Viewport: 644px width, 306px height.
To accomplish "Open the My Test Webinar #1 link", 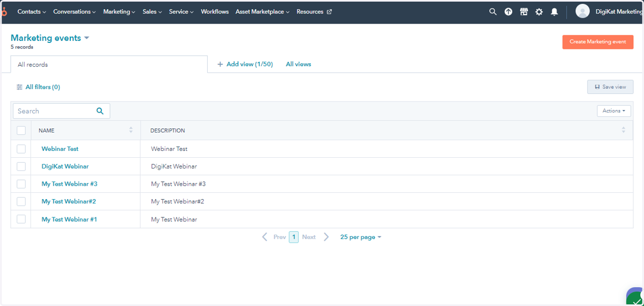I will [69, 219].
